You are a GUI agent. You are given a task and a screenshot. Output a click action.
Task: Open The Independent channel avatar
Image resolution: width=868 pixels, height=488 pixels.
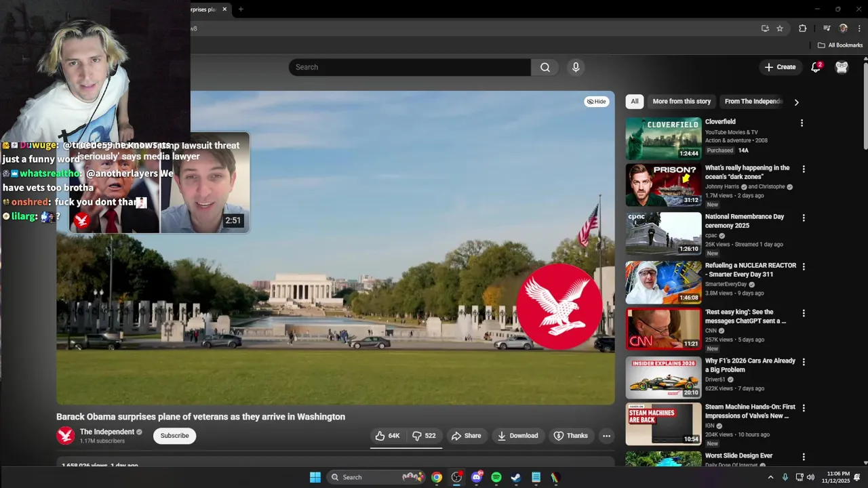66,436
